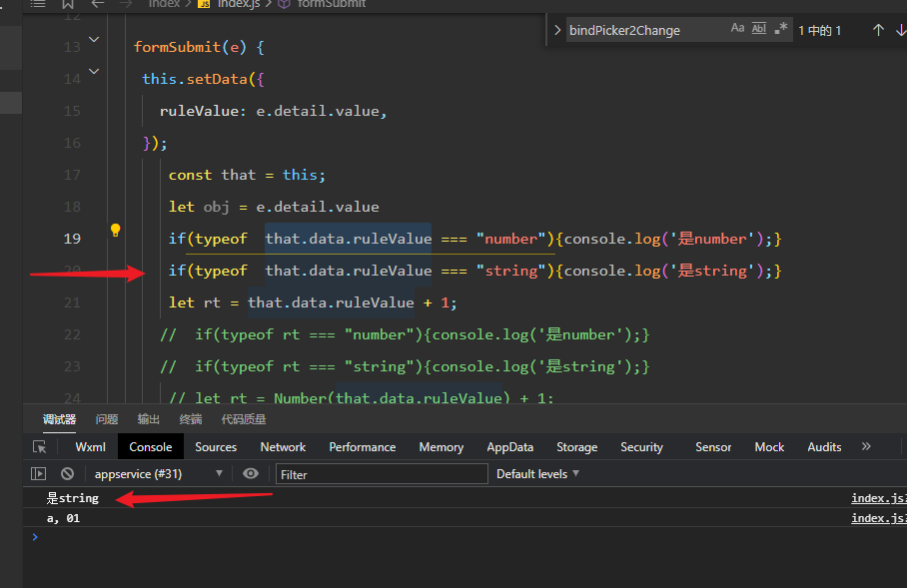Image resolution: width=907 pixels, height=588 pixels.
Task: Click the eye live expression icon
Action: 251,473
